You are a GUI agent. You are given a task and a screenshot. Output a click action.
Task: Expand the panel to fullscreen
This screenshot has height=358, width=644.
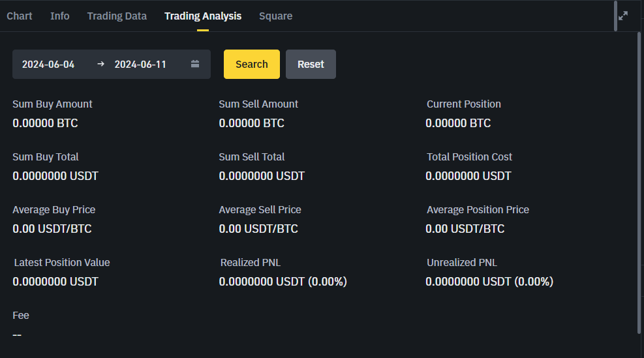(x=623, y=16)
